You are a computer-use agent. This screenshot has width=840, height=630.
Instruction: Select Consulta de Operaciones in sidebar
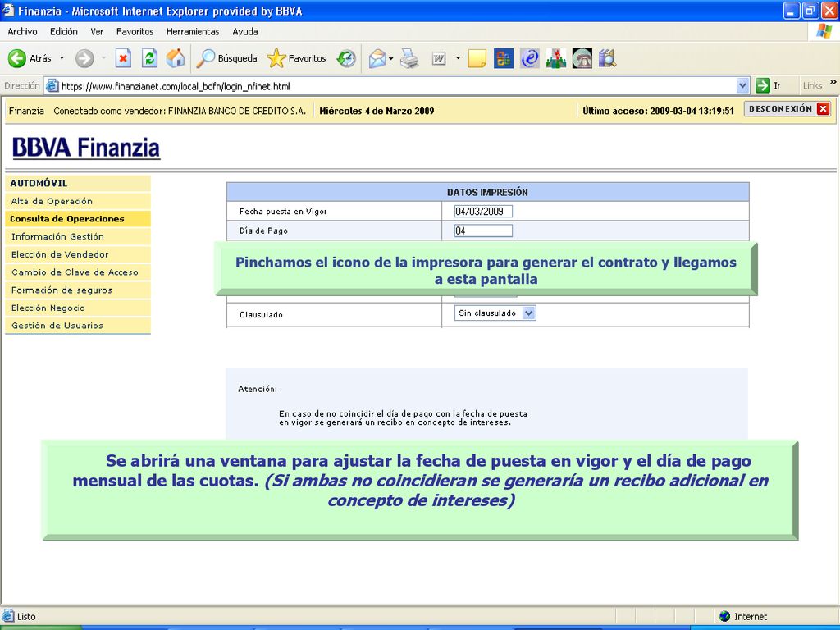(x=78, y=218)
